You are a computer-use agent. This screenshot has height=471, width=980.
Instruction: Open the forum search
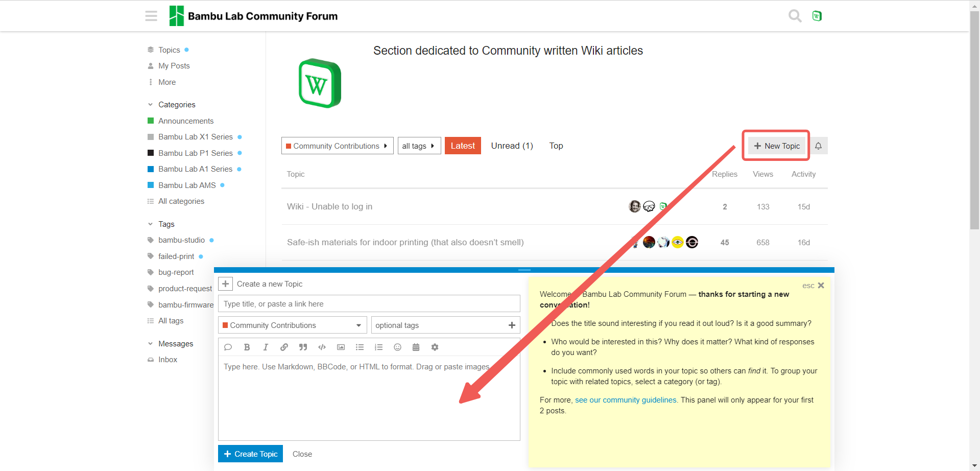pos(795,16)
